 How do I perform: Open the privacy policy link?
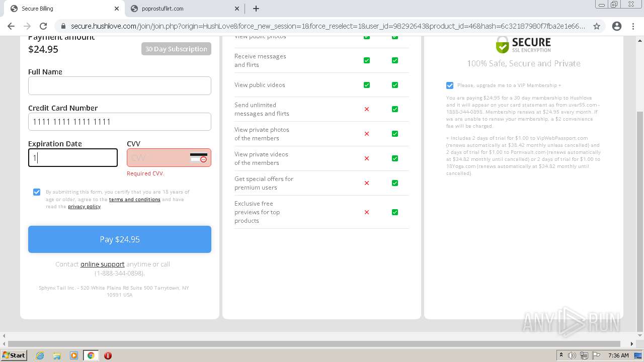[84, 207]
